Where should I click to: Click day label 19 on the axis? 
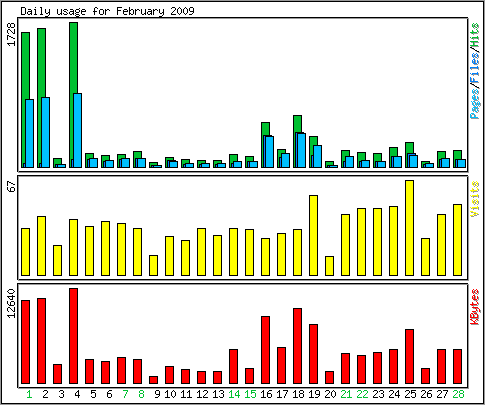point(314,394)
